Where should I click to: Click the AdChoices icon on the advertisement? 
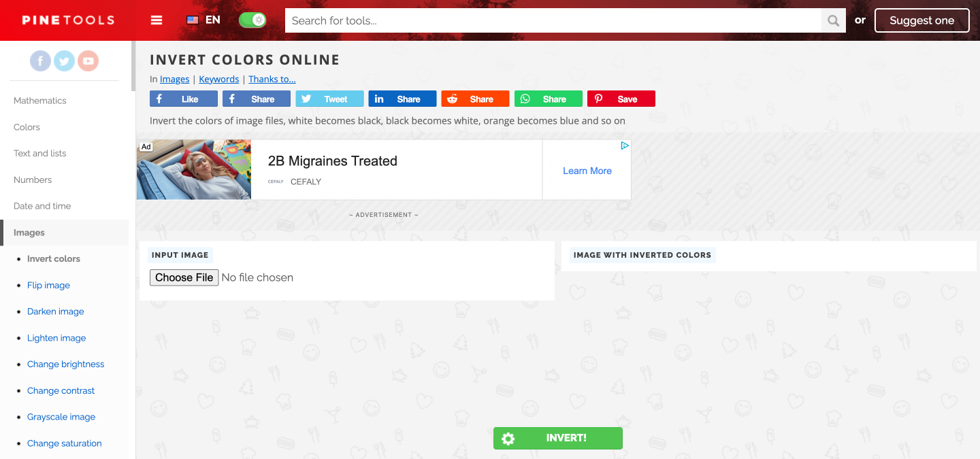coord(625,146)
